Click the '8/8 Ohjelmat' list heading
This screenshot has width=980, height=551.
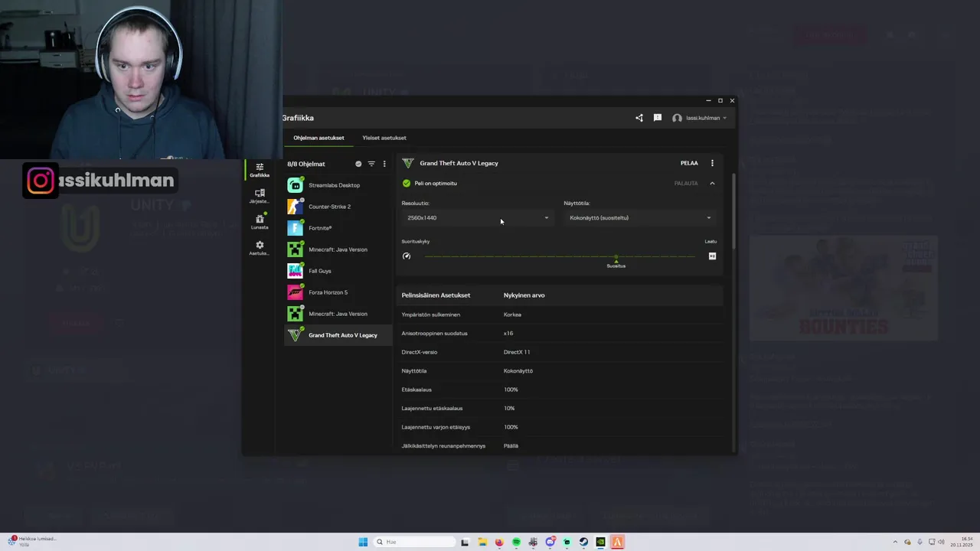click(x=306, y=164)
